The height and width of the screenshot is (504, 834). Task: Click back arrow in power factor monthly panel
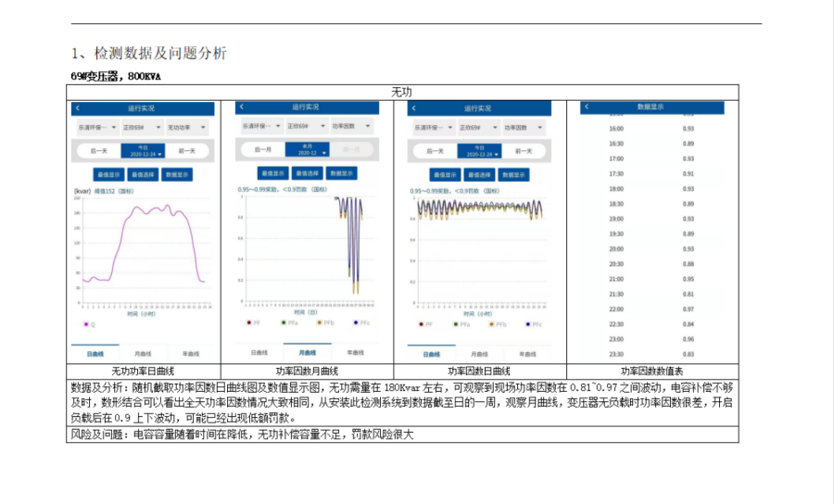[244, 107]
